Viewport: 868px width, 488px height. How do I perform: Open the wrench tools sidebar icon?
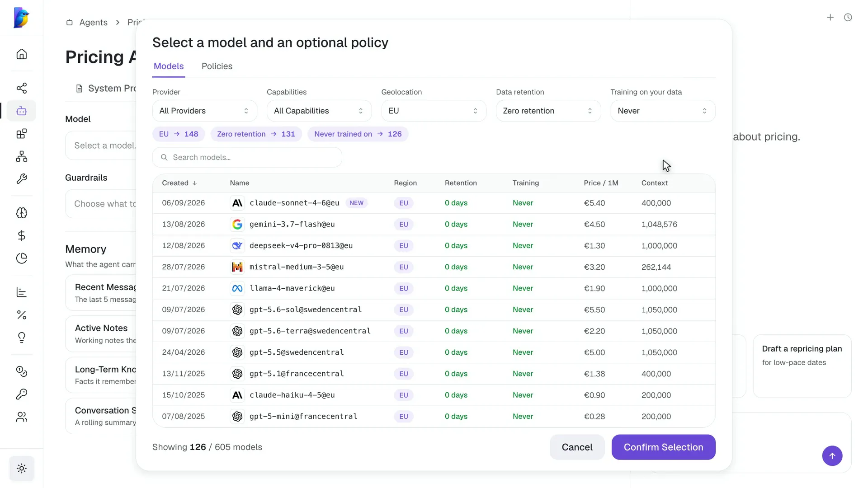click(22, 179)
